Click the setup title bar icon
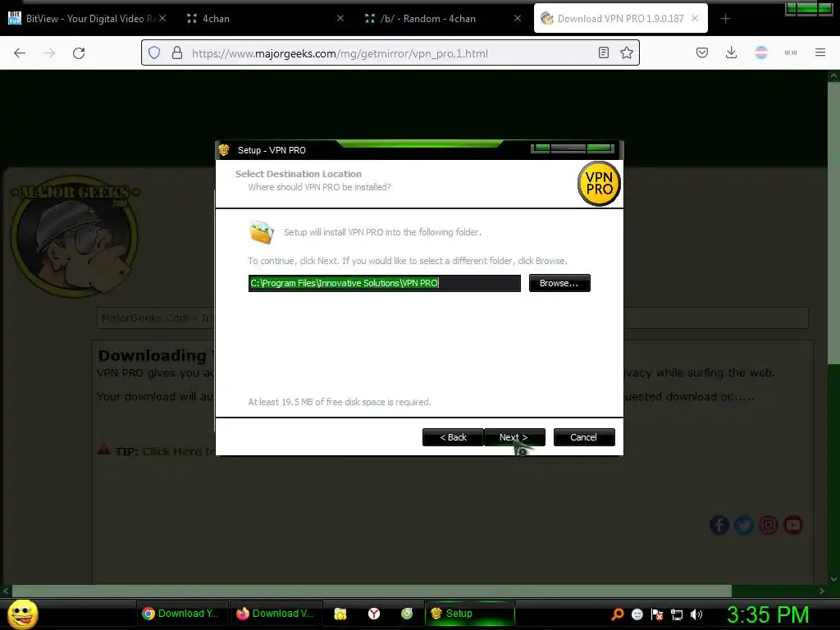Viewport: 840px width, 630px height. click(x=225, y=150)
